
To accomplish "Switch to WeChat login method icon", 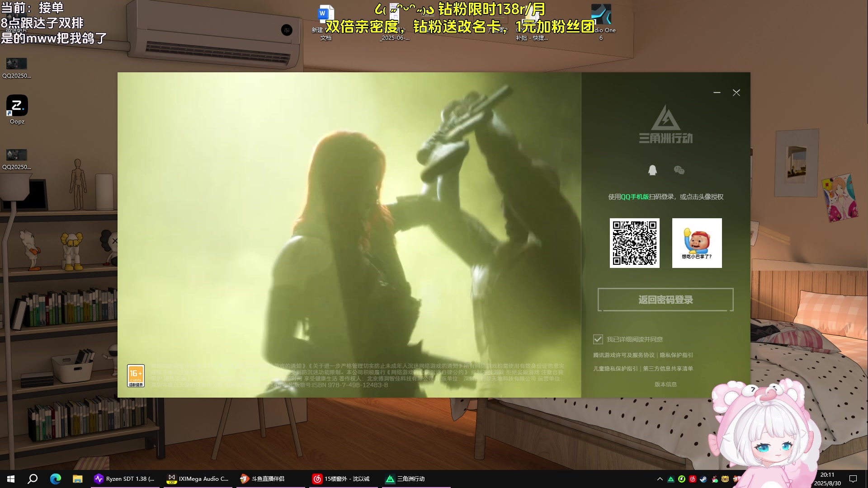I will [x=679, y=170].
